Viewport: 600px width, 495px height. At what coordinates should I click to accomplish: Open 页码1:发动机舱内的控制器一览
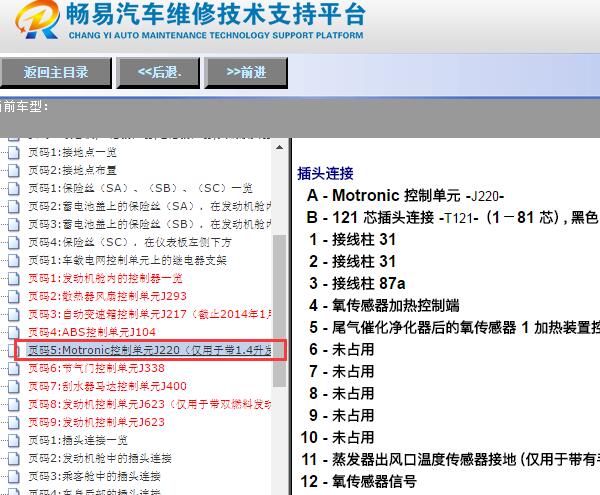coord(105,278)
